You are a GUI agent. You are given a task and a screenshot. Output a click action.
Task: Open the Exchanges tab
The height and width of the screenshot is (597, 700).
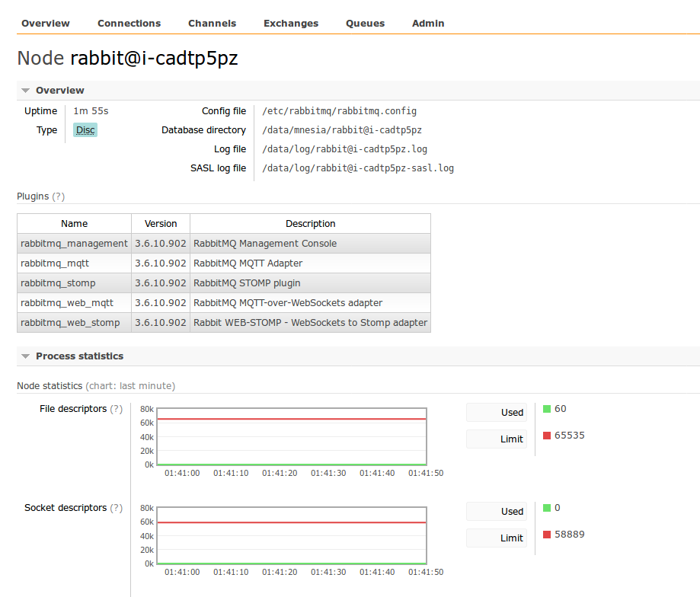[x=291, y=24]
